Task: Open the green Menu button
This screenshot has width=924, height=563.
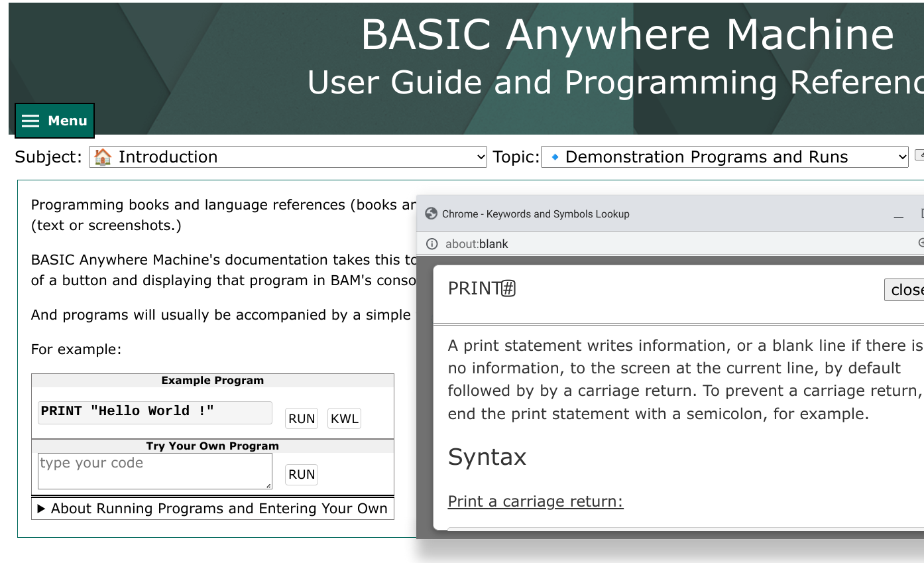Action: click(x=54, y=121)
